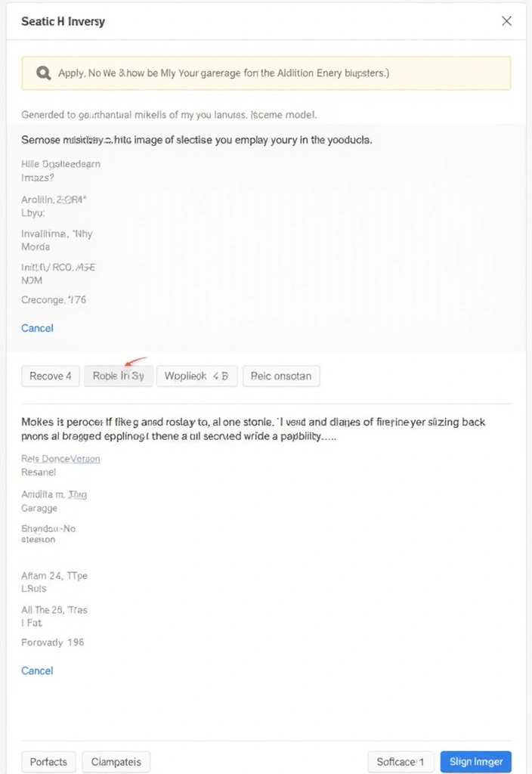The image size is (532, 774).
Task: Open the Woplieok 4.B tab
Action: click(x=197, y=376)
